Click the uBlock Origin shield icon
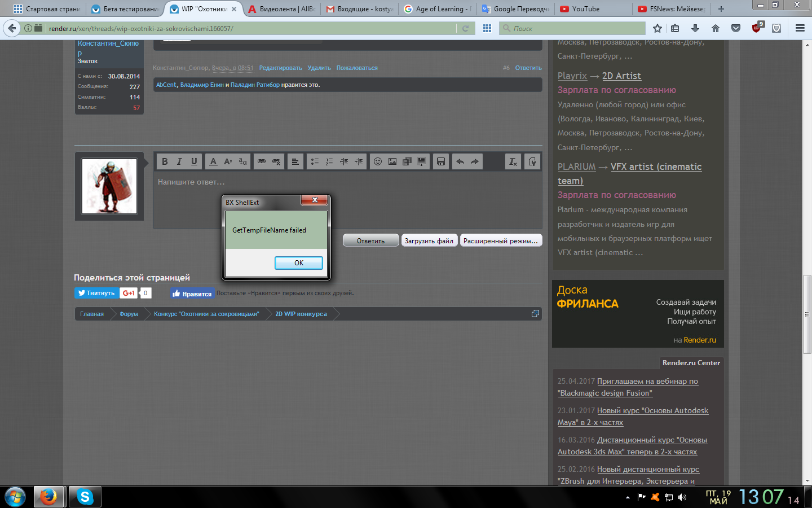 coord(756,28)
